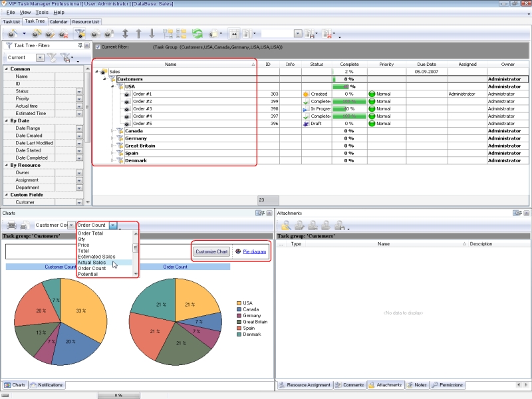Open the Customer Count chart dropdown
The width and height of the screenshot is (532, 399).
pyautogui.click(x=71, y=225)
